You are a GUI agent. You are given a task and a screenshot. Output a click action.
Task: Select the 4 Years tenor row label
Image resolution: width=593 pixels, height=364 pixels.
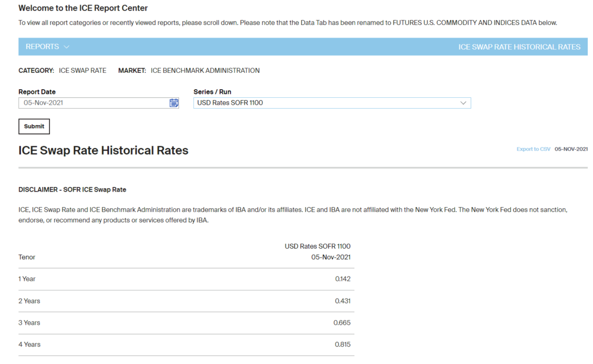[x=29, y=344]
